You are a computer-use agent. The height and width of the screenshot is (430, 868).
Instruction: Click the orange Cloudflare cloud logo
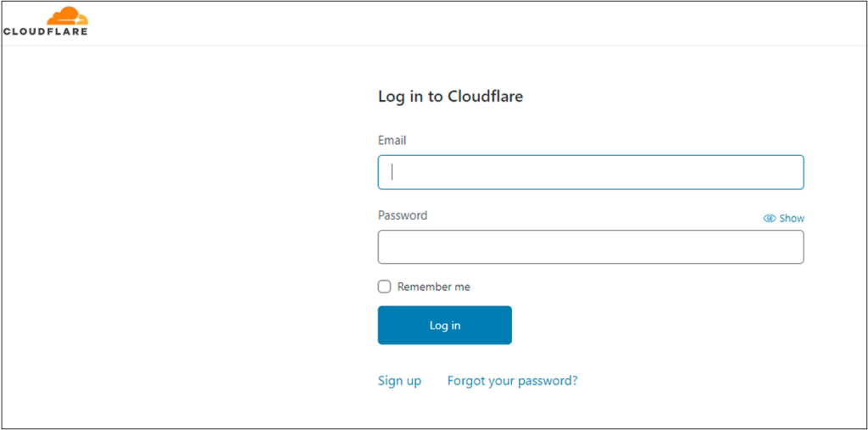[66, 15]
